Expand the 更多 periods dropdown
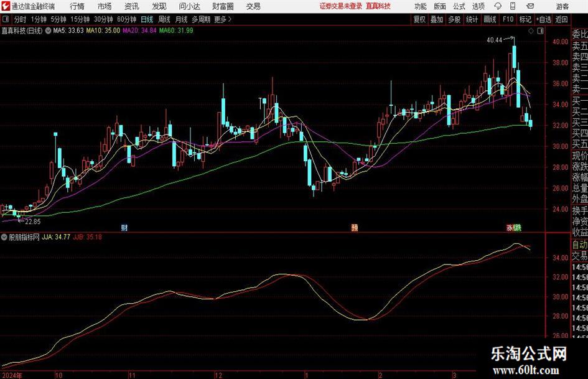This screenshot has height=379, width=588. point(223,19)
